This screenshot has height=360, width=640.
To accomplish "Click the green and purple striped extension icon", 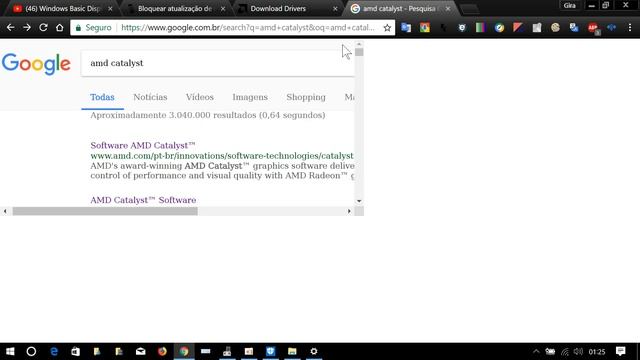I will point(480,27).
